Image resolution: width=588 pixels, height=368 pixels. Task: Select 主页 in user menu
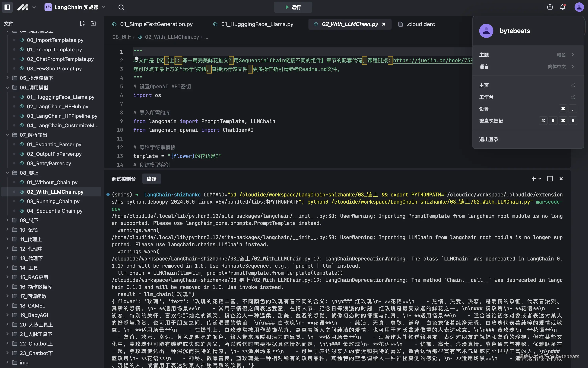528,85
